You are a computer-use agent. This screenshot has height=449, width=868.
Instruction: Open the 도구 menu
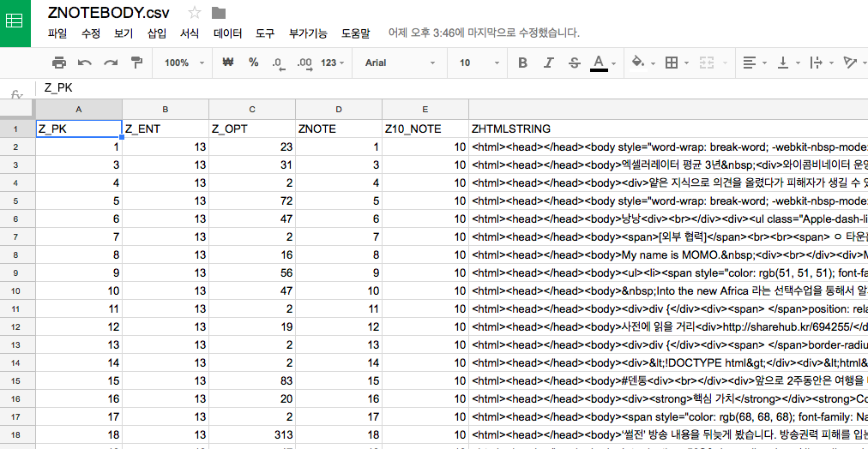tap(265, 33)
